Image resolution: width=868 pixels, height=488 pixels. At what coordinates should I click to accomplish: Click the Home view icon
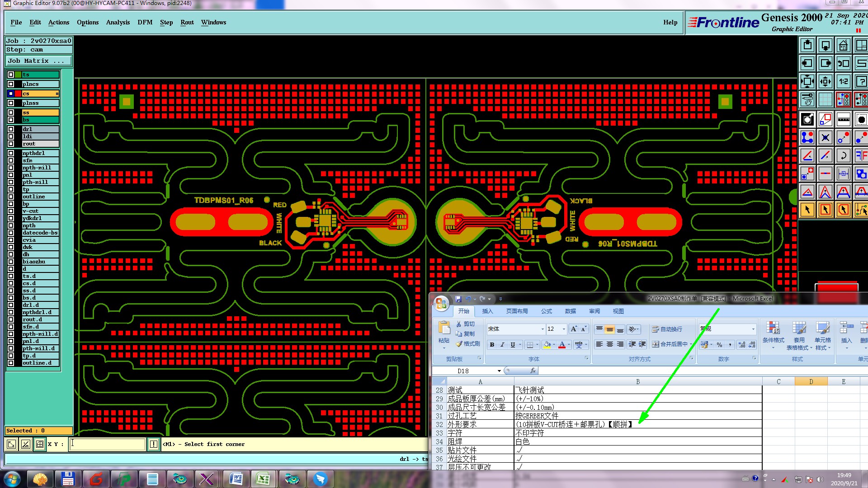(843, 46)
